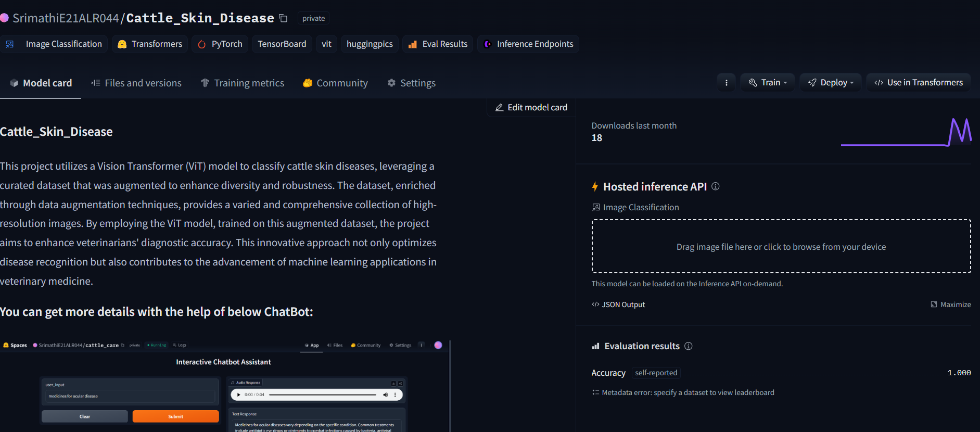Click the Eval Results bar chart icon
This screenshot has width=980, height=432.
[x=413, y=44]
